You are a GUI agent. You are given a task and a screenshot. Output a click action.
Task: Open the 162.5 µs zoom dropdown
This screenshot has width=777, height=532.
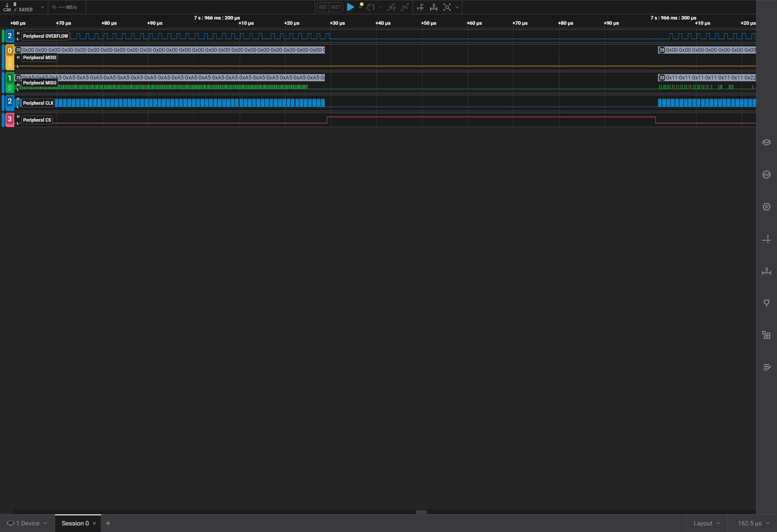(x=753, y=523)
